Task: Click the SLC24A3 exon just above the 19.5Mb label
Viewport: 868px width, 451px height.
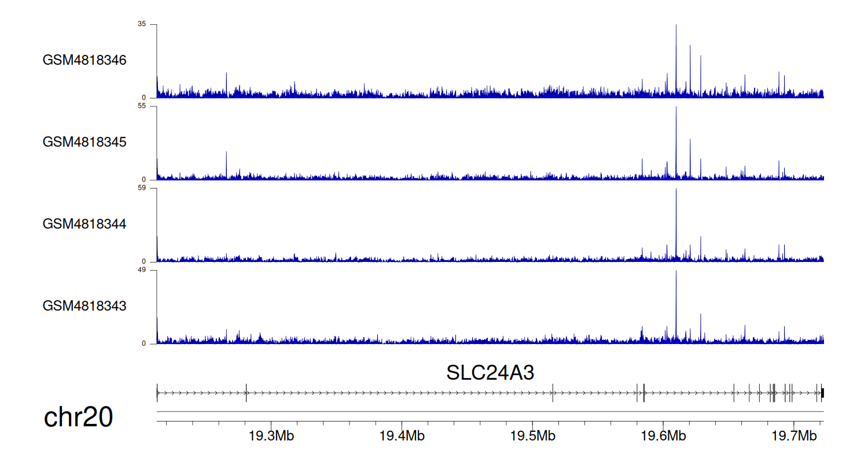Action: (553, 393)
